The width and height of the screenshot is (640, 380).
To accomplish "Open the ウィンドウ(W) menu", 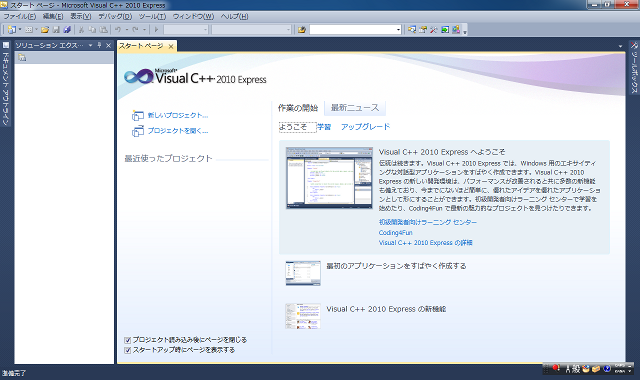I will [x=193, y=16].
